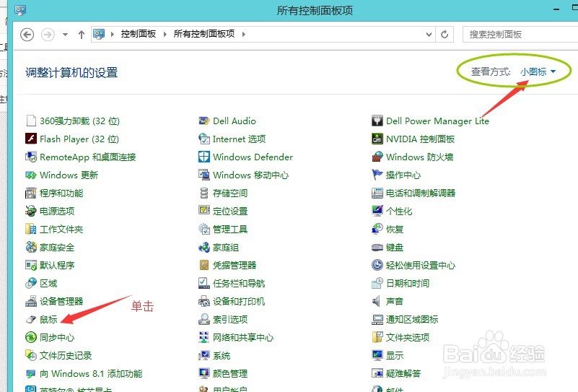Open the 管理工具 gear icon
Image resolution: width=578 pixels, height=392 pixels.
tap(203, 229)
